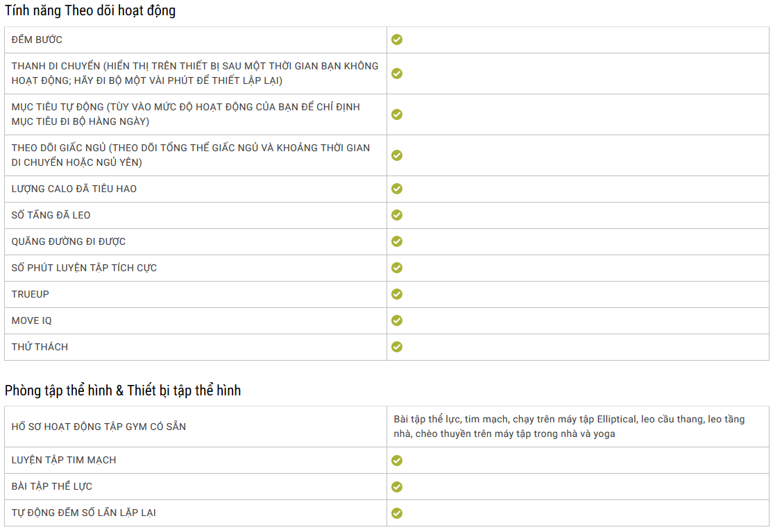The width and height of the screenshot is (773, 532).
Task: Click the gym profile list mentioning Elliptical
Action: tap(569, 427)
